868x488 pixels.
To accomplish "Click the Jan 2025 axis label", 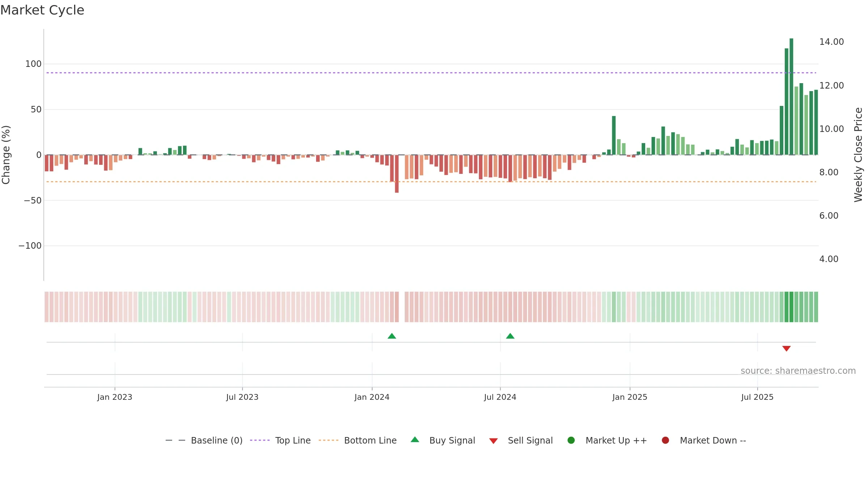I will pyautogui.click(x=630, y=397).
